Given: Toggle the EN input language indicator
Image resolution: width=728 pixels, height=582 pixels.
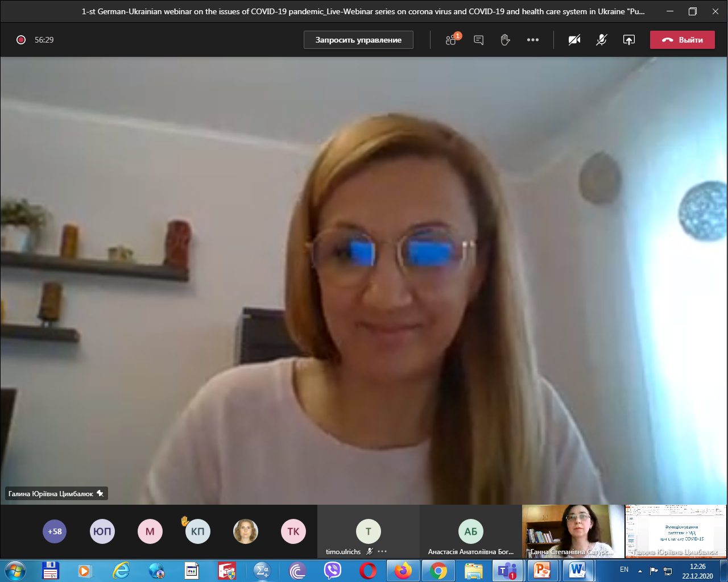Looking at the screenshot, I should [624, 569].
